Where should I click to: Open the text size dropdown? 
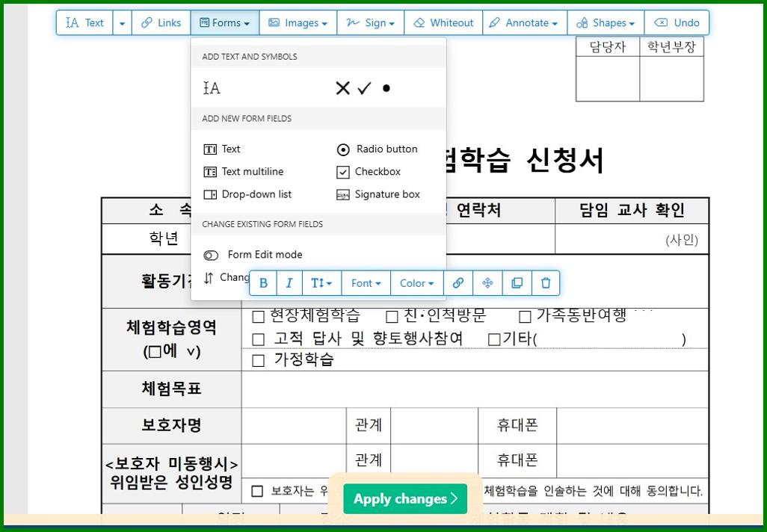321,282
